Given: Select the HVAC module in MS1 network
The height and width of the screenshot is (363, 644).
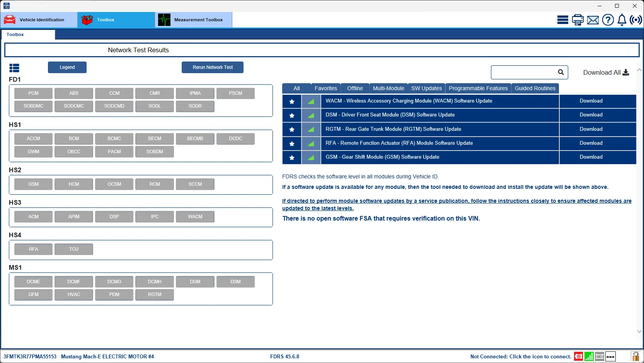Looking at the screenshot, I should (74, 295).
